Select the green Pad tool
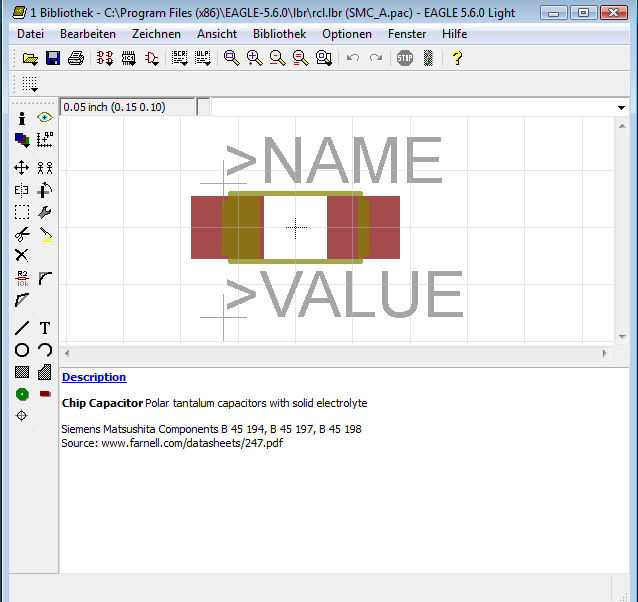The width and height of the screenshot is (638, 602). pos(22,394)
